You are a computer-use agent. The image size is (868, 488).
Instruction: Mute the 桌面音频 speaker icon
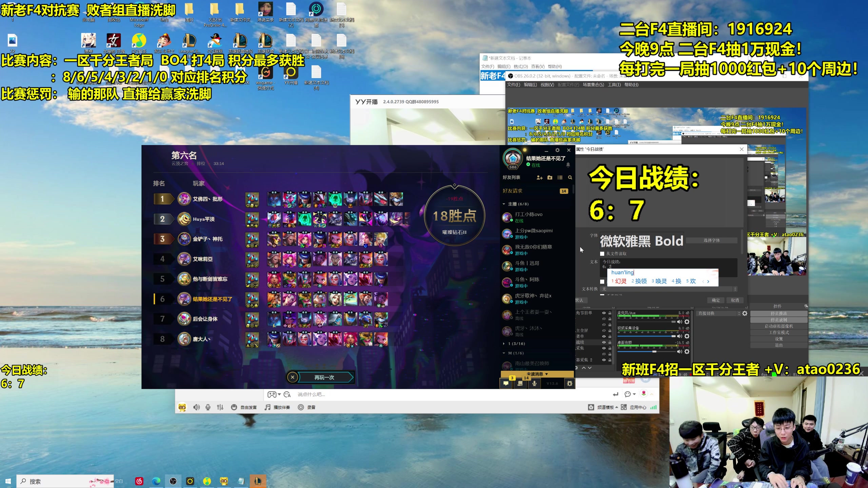click(x=679, y=352)
